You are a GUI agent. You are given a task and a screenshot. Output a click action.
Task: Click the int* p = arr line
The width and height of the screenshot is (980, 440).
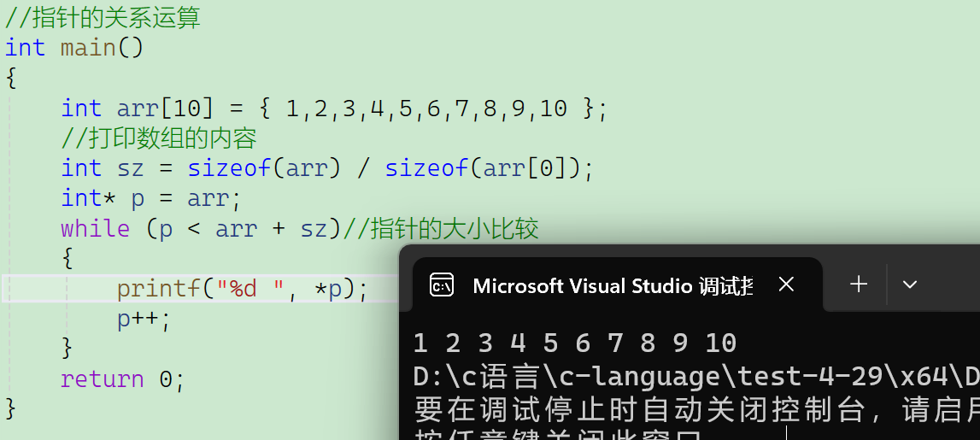pyautogui.click(x=151, y=199)
